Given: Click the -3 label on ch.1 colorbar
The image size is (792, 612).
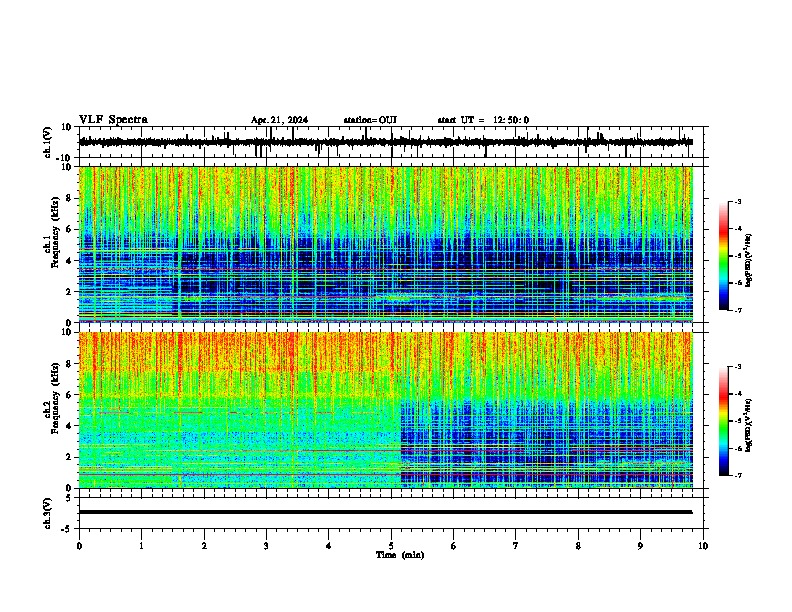Looking at the screenshot, I should [x=737, y=201].
